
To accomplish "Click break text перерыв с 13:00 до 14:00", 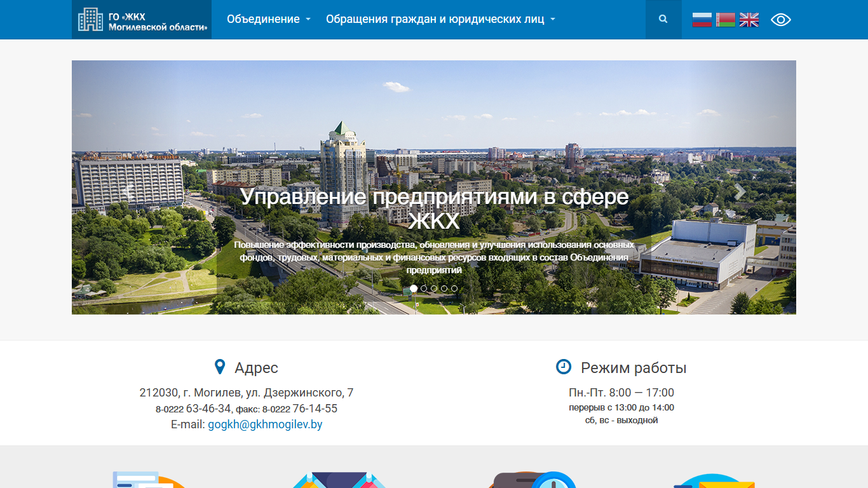I will tap(621, 408).
